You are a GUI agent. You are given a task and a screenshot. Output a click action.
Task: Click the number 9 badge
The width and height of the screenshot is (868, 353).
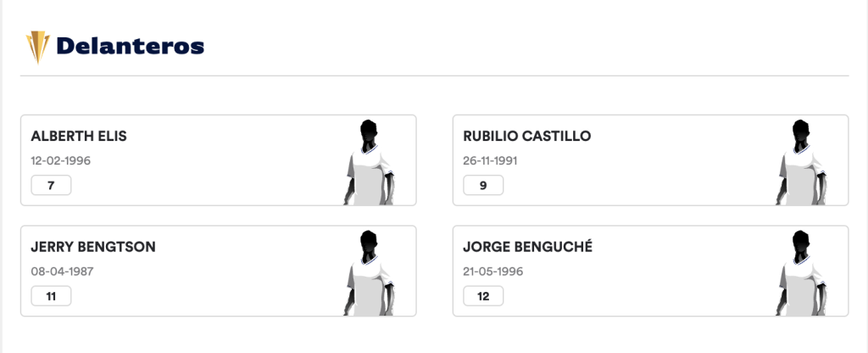[483, 185]
